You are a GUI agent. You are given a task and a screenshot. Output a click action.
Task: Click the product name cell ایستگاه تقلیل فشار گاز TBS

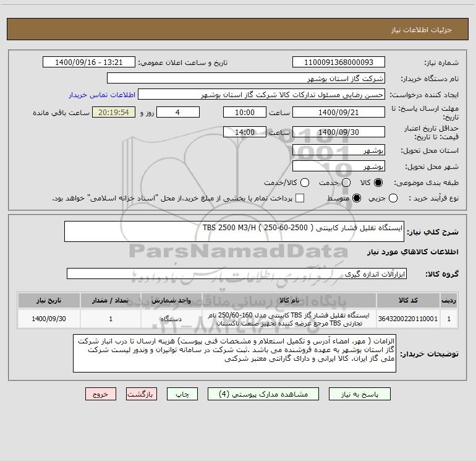289,319
